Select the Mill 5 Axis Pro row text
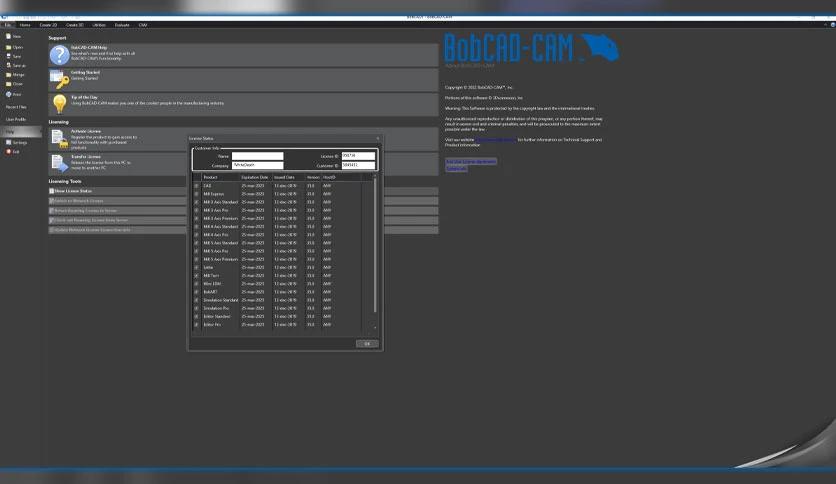 coord(216,251)
